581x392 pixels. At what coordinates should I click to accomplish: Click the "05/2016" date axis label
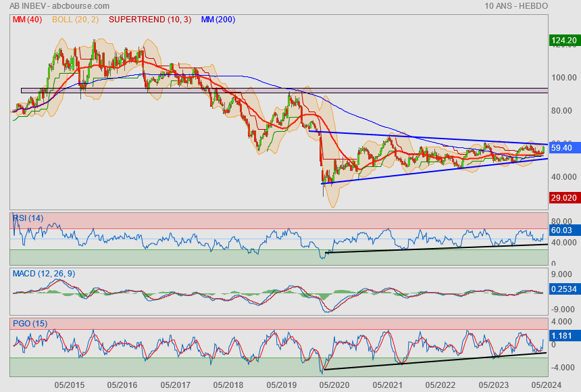coord(122,385)
